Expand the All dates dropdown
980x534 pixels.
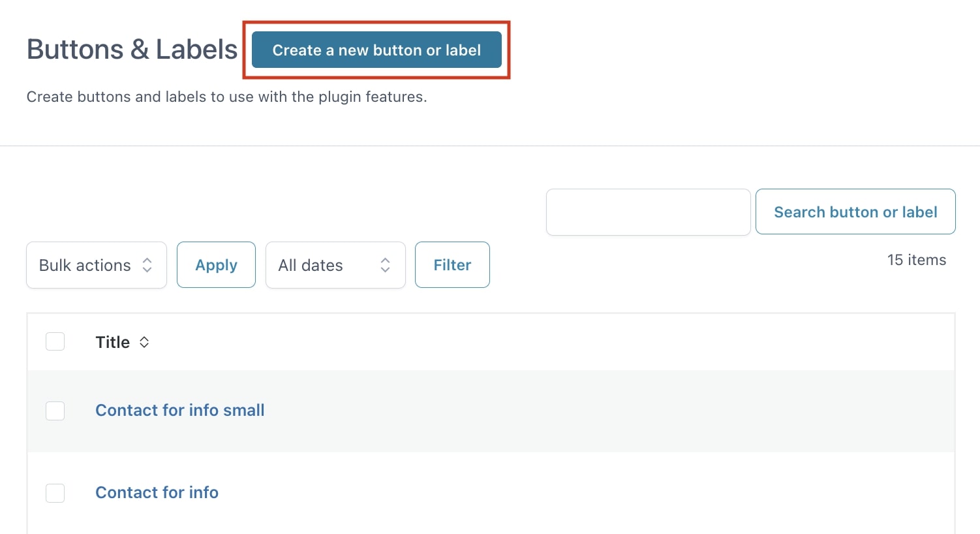coord(335,265)
